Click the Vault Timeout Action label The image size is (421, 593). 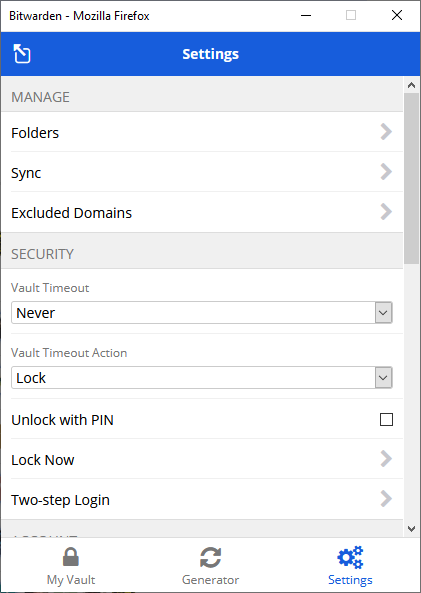[x=69, y=353]
